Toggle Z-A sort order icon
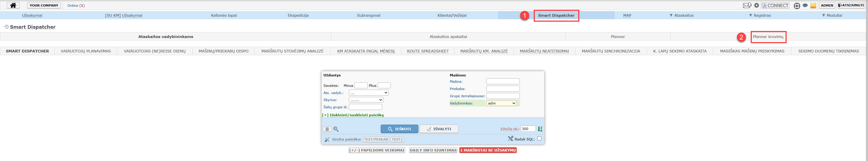 [x=540, y=129]
